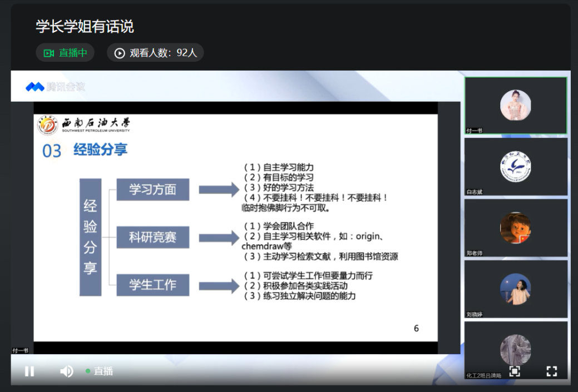
Task: Click the green 直播 live status indicator
Action: point(100,371)
